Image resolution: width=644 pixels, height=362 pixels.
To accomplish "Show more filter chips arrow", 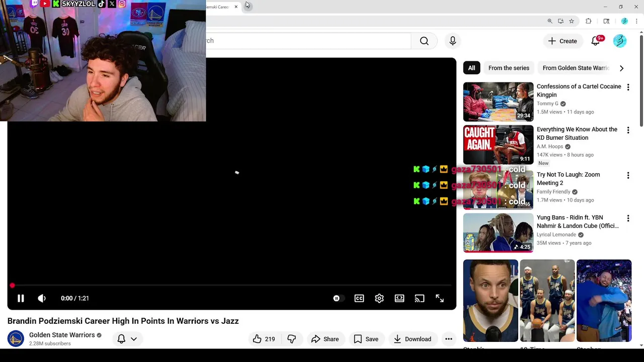I will (x=621, y=68).
